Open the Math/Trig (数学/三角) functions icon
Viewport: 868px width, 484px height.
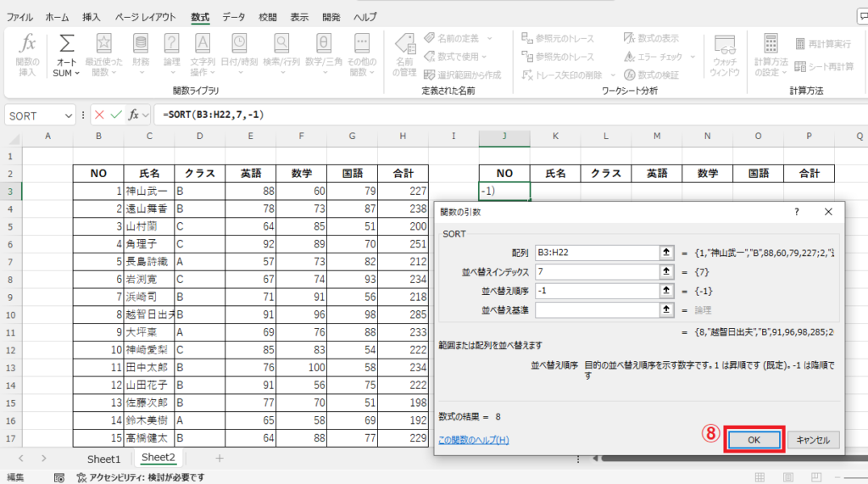323,44
